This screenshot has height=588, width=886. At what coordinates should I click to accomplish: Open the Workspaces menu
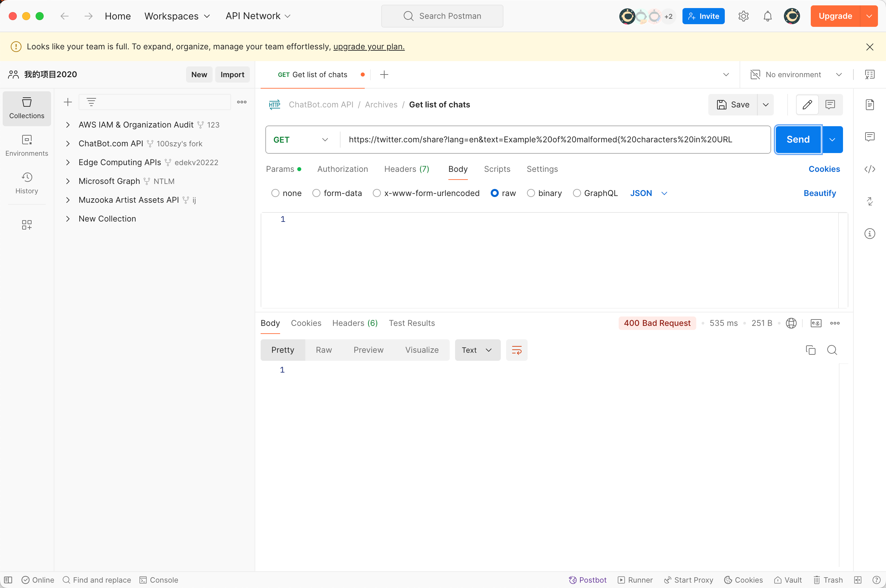177,16
